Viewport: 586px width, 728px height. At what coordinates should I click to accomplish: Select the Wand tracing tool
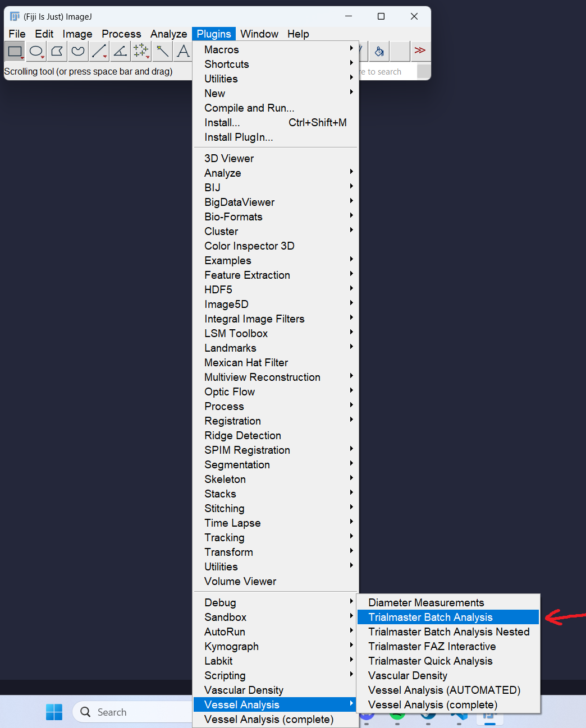click(162, 52)
